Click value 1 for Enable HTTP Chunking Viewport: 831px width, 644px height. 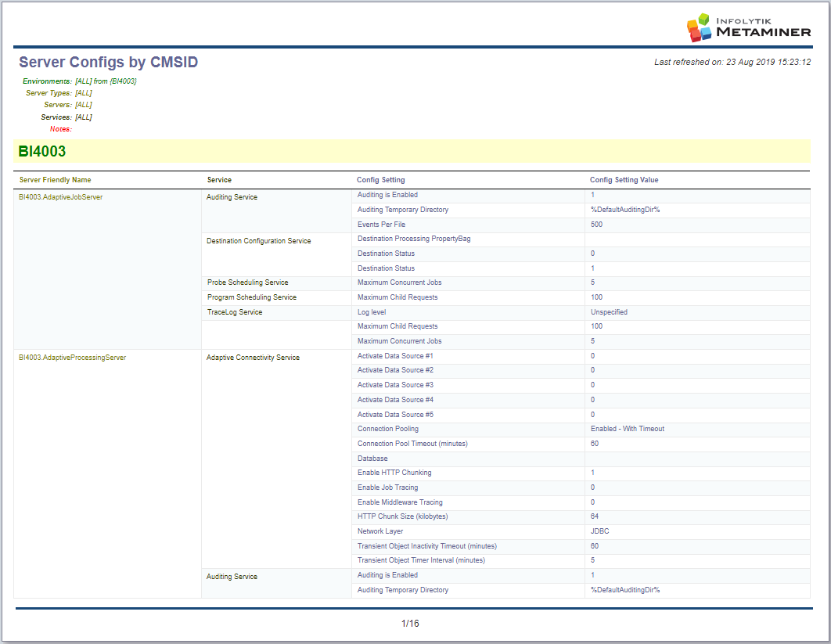pos(592,473)
